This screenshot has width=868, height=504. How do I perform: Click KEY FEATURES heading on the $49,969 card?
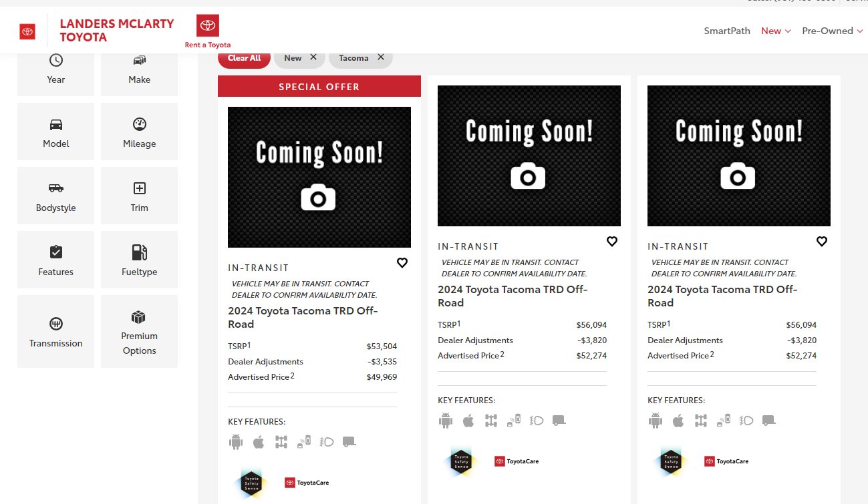(257, 422)
